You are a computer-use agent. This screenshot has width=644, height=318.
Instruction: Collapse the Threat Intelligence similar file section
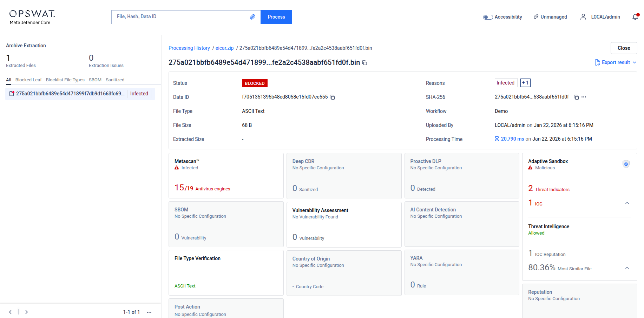627,268
